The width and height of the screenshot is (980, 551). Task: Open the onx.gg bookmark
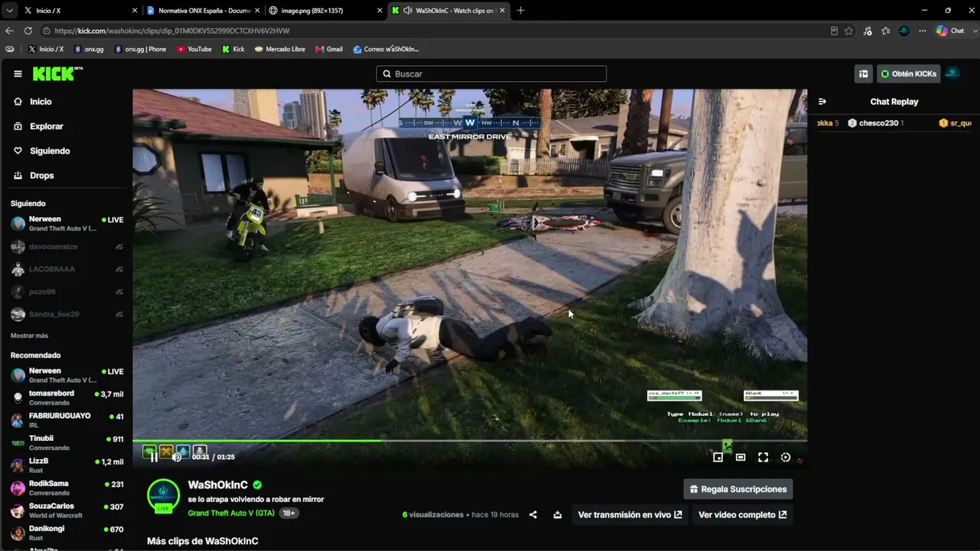(x=89, y=49)
